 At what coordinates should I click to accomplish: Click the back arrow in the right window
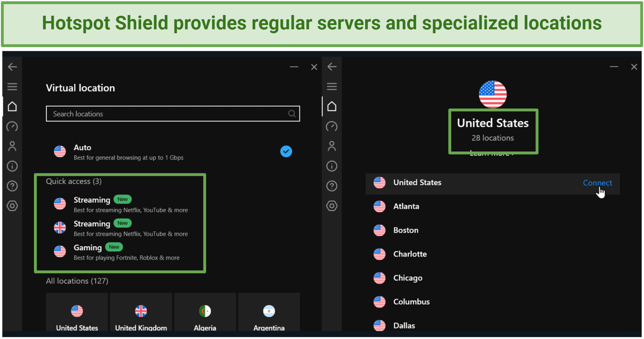coord(332,67)
